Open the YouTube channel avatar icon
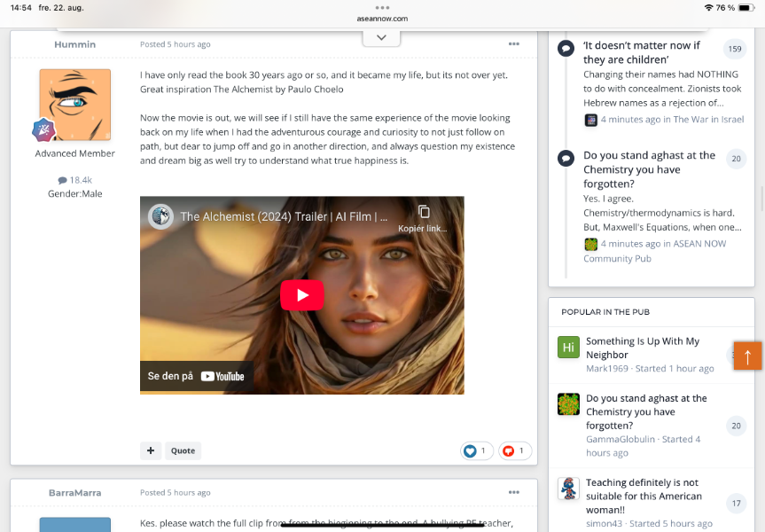The width and height of the screenshot is (765, 532). point(160,216)
